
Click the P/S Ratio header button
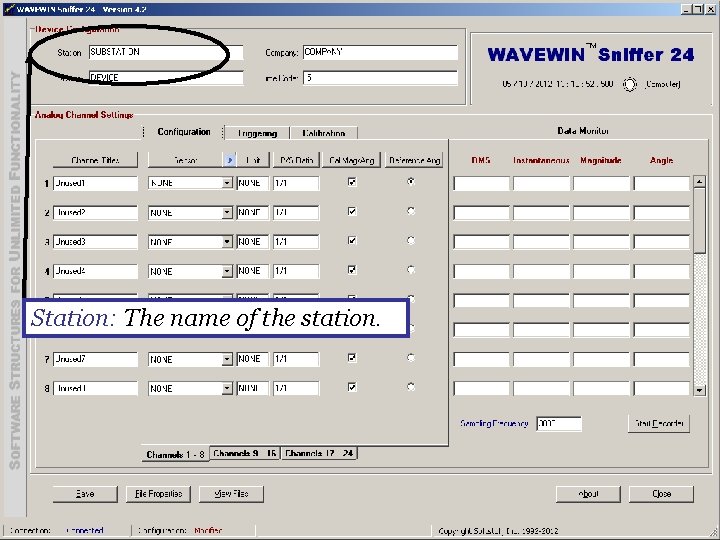tap(296, 160)
